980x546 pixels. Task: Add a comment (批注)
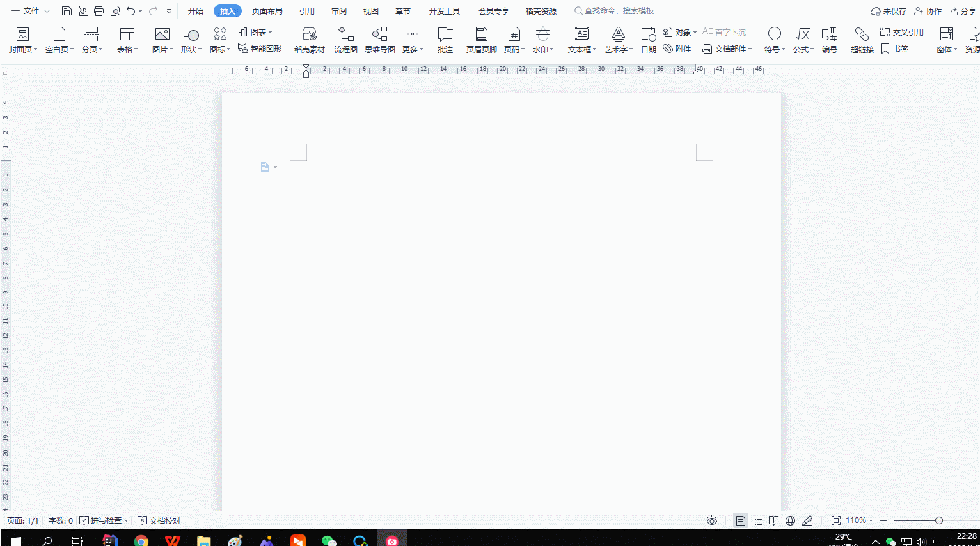(x=445, y=40)
